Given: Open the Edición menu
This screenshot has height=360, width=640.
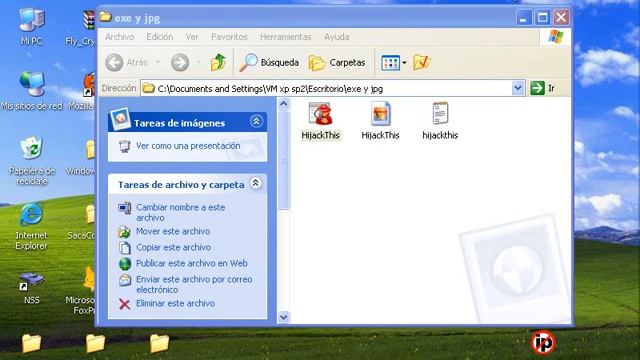Looking at the screenshot, I should (160, 37).
